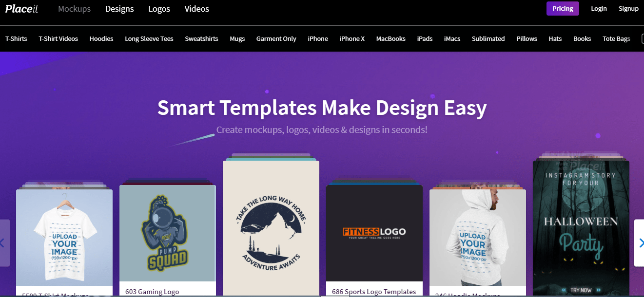This screenshot has height=297, width=644.
Task: Open the Logos section
Action: 159,9
